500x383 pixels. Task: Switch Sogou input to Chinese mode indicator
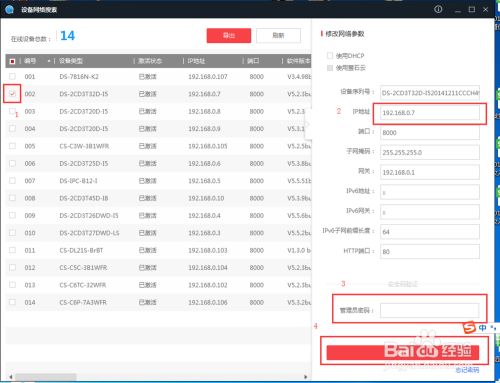[482, 328]
